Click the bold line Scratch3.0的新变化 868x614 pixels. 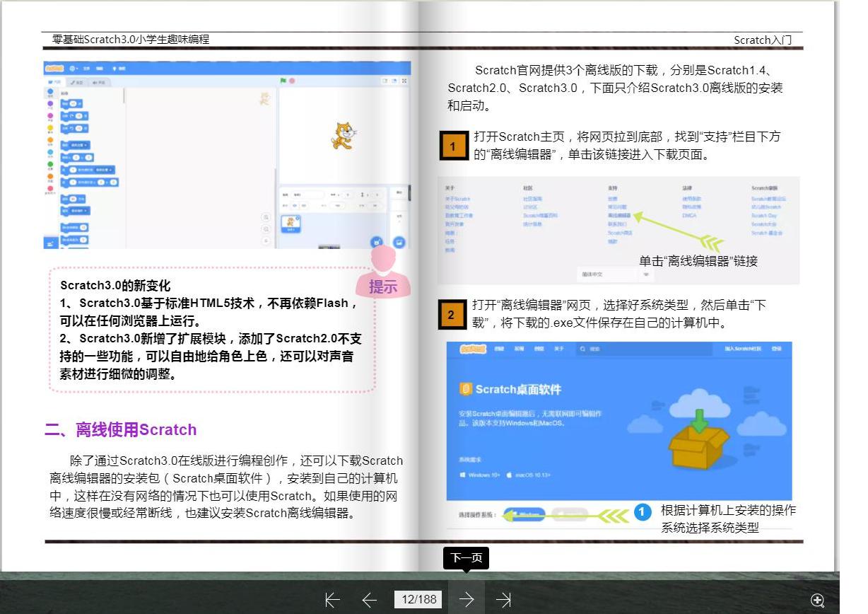(115, 286)
